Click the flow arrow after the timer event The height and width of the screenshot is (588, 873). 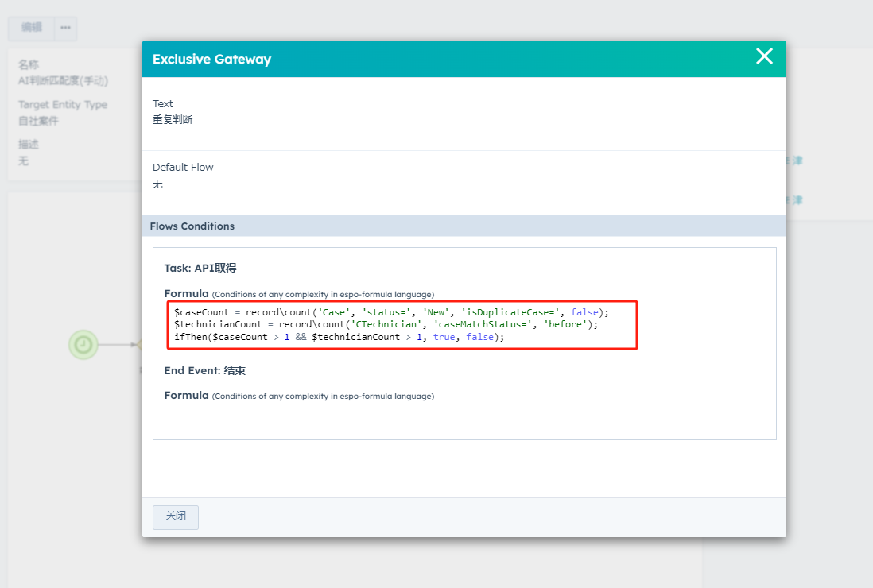pos(118,344)
